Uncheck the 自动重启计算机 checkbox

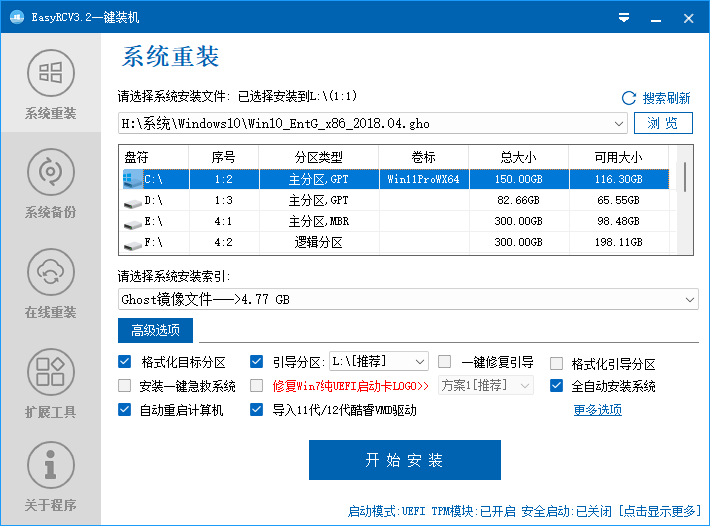coord(125,410)
